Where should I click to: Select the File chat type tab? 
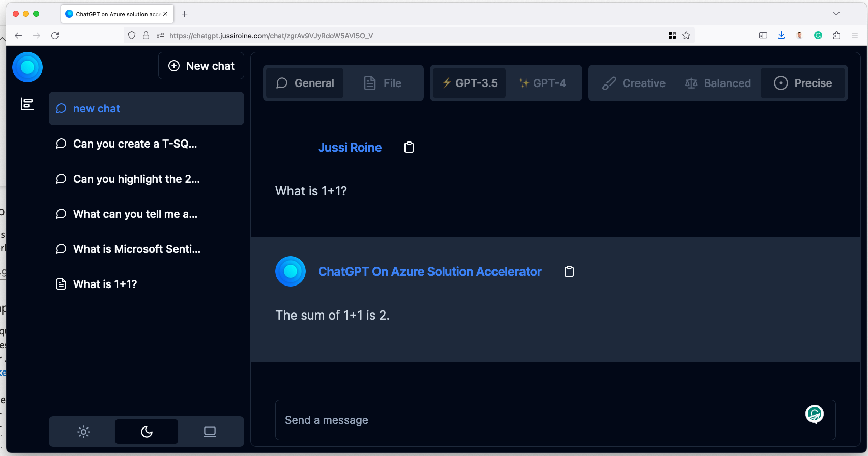pos(383,83)
